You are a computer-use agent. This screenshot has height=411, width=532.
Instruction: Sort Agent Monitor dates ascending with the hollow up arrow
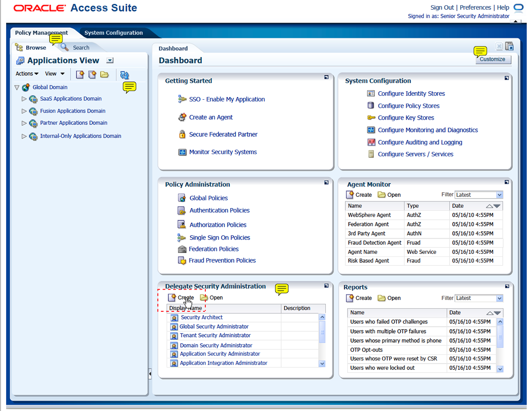(489, 206)
